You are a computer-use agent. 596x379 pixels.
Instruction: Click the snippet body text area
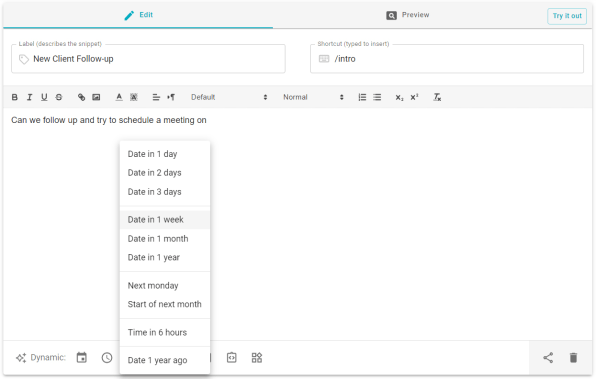298,224
